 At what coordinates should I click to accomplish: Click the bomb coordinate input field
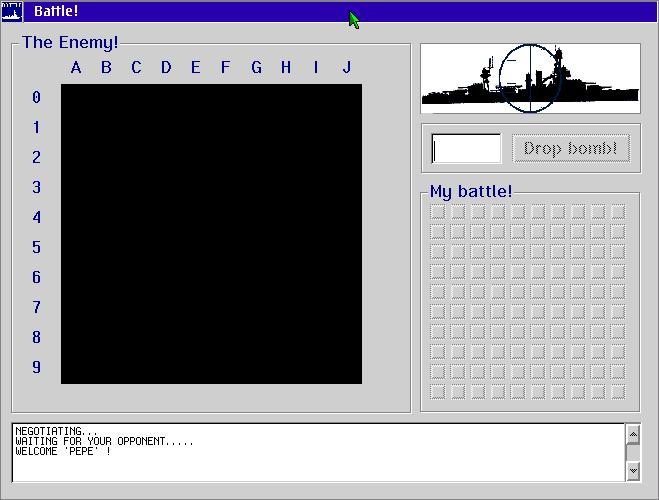click(466, 148)
